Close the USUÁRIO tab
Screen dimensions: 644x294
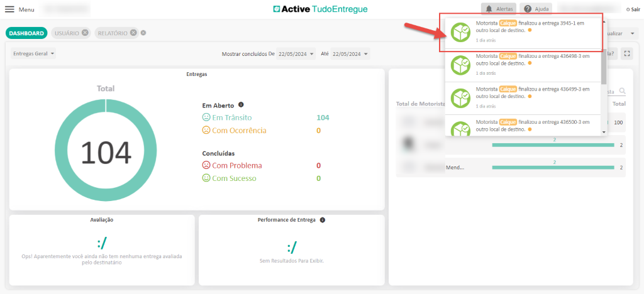[85, 33]
